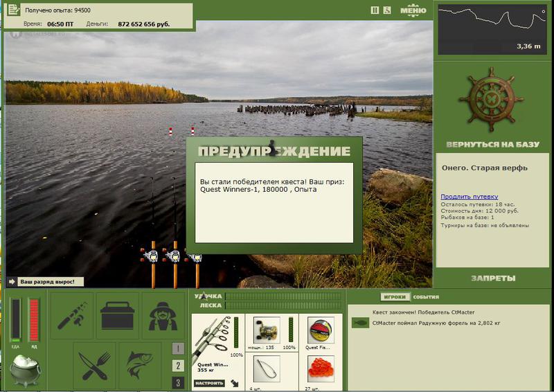Click Стоимость дня: 12 000 руб.
Image resolution: width=554 pixels, height=392 pixels.
(x=479, y=211)
